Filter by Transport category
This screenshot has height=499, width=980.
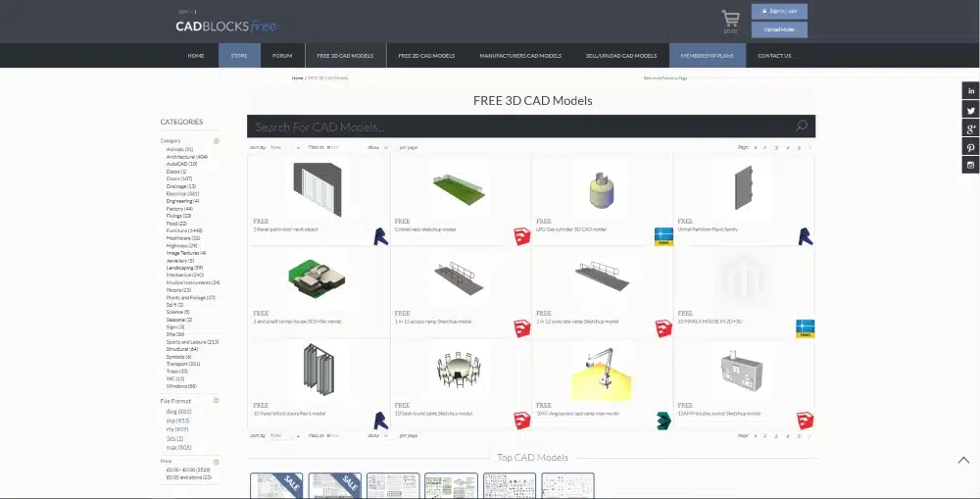click(182, 364)
